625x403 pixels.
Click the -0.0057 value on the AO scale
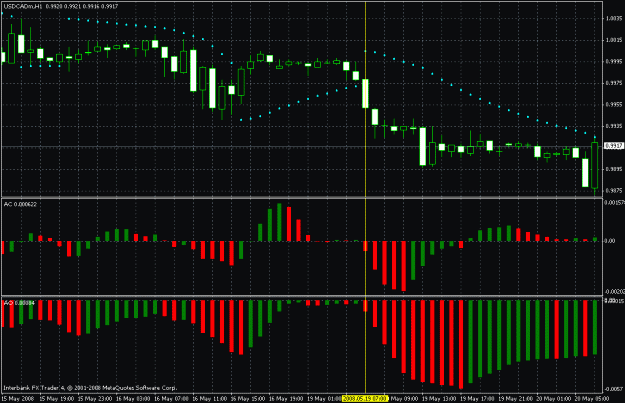point(613,389)
